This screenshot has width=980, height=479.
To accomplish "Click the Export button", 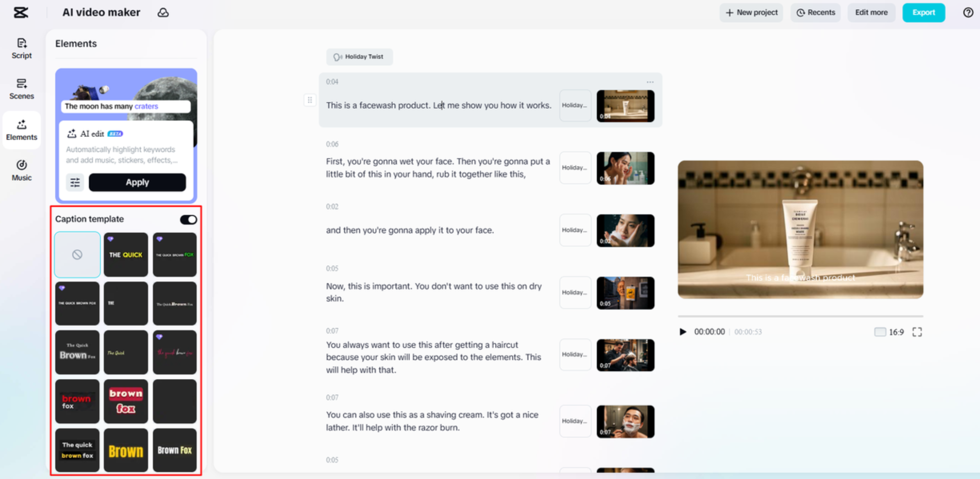I will 923,13.
